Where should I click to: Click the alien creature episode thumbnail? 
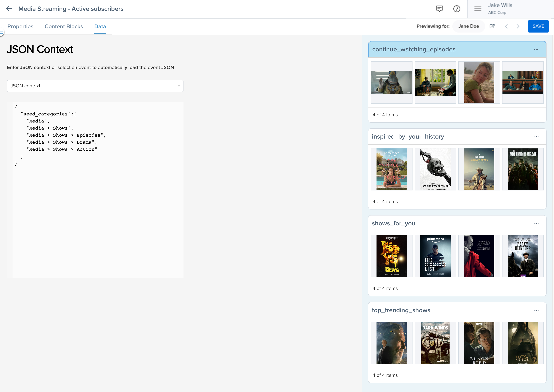click(392, 82)
